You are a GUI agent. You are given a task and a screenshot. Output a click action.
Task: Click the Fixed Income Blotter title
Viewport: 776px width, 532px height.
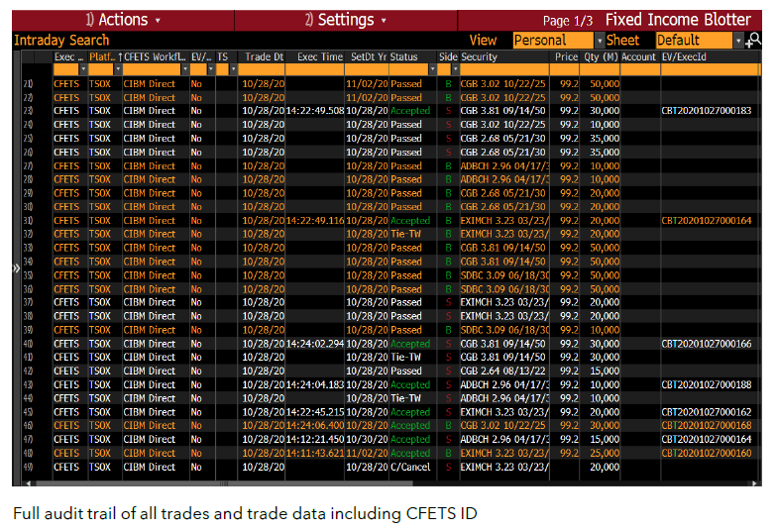click(x=678, y=20)
